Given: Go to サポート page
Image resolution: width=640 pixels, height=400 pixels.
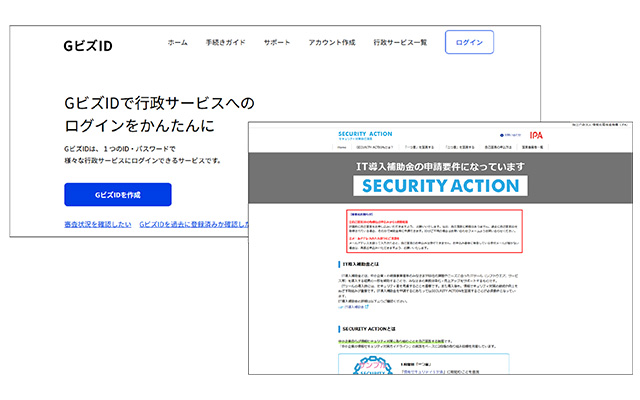Looking at the screenshot, I should (277, 43).
